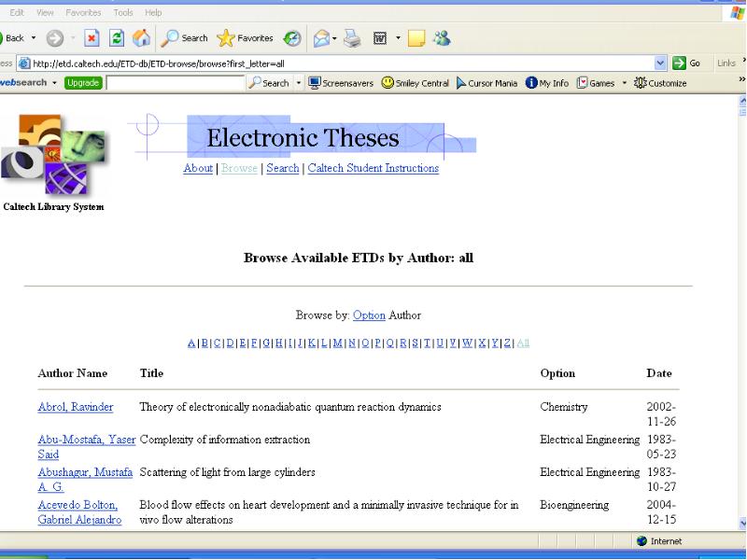Click the scrollbar down arrow
This screenshot has height=560, width=747.
[742, 523]
